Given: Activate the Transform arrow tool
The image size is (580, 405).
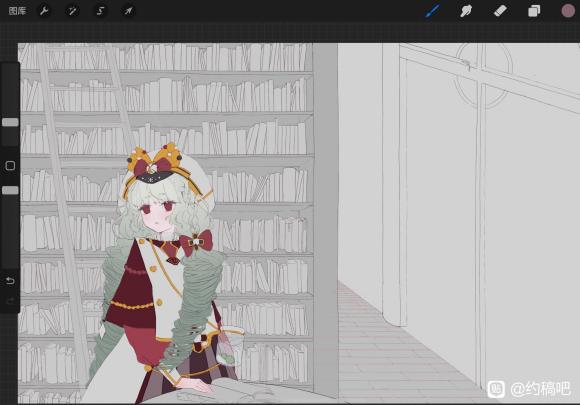Looking at the screenshot, I should point(128,11).
